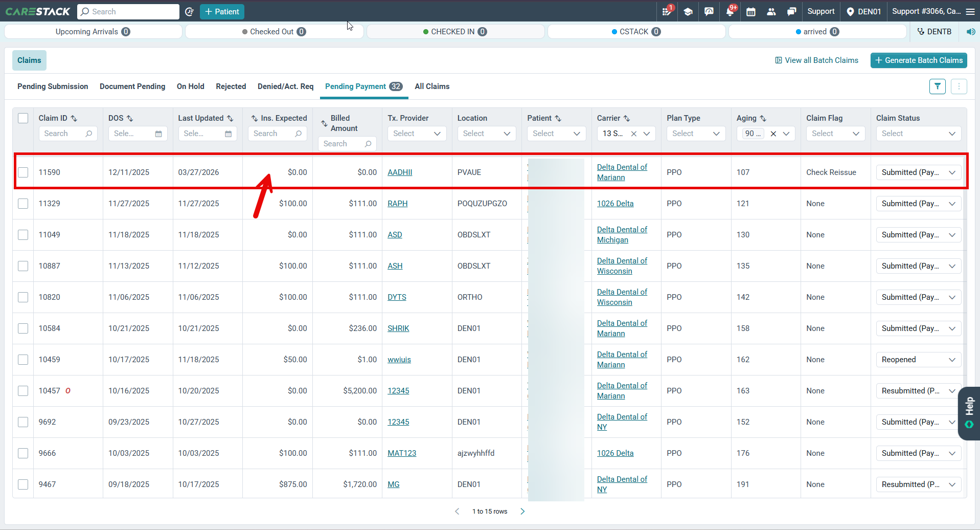Switch to the Denied/Act. Req tab
The height and width of the screenshot is (530, 980).
[286, 86]
